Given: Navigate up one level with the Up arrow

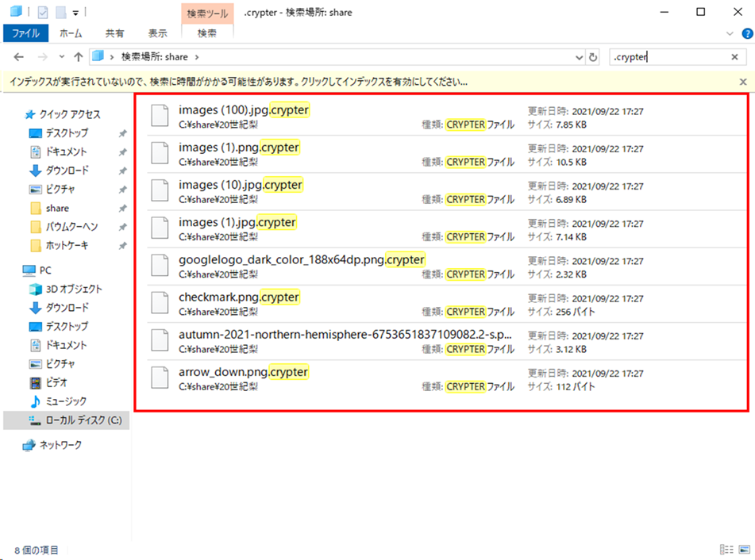Looking at the screenshot, I should point(76,56).
